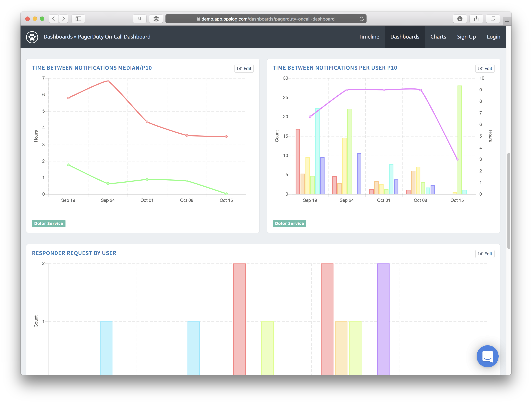The width and height of the screenshot is (532, 404).
Task: Open the Timeline nav item
Action: (369, 37)
